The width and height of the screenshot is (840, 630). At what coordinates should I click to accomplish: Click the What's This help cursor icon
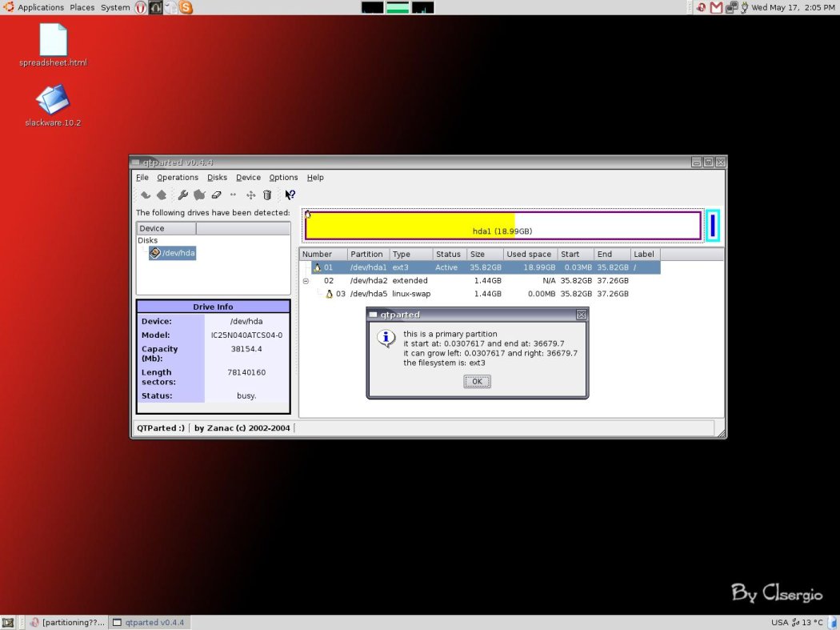pos(290,195)
